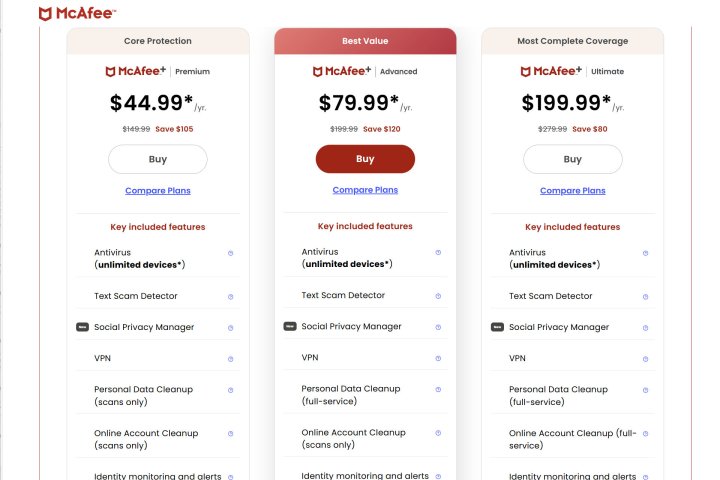Click info icon next to Ultimate VPN

pyautogui.click(x=645, y=358)
